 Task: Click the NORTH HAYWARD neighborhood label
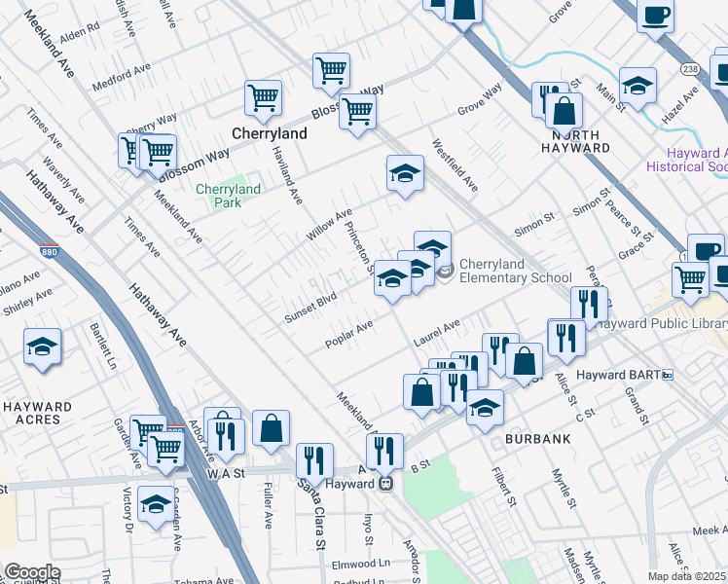click(576, 141)
